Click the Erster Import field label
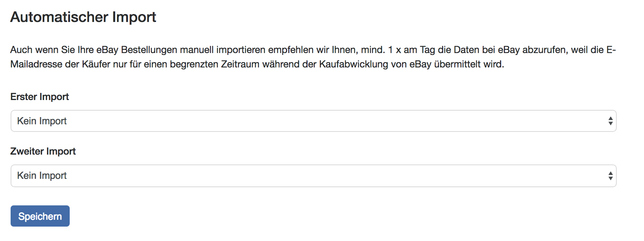Image resolution: width=644 pixels, height=241 pixels. pyautogui.click(x=40, y=97)
